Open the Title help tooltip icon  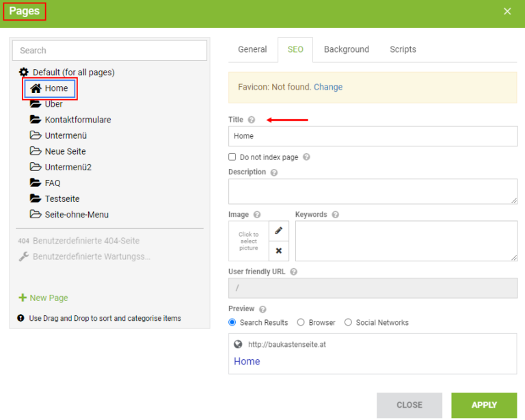click(x=252, y=120)
